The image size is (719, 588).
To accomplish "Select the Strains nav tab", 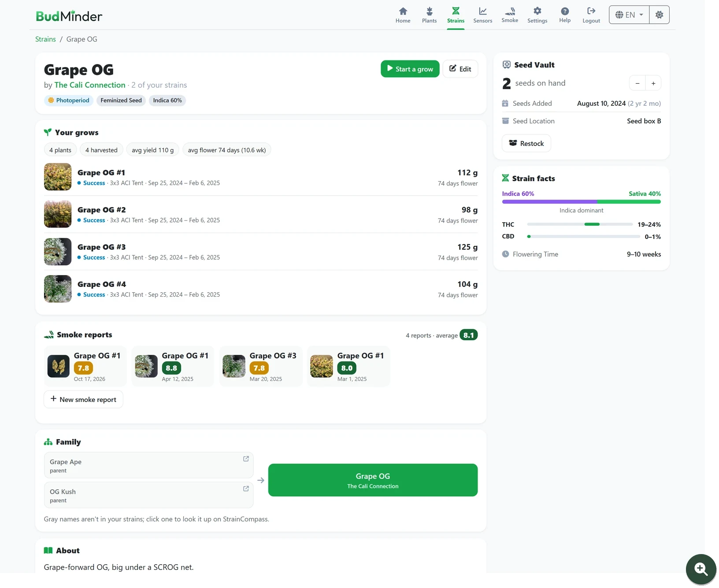I will click(456, 15).
